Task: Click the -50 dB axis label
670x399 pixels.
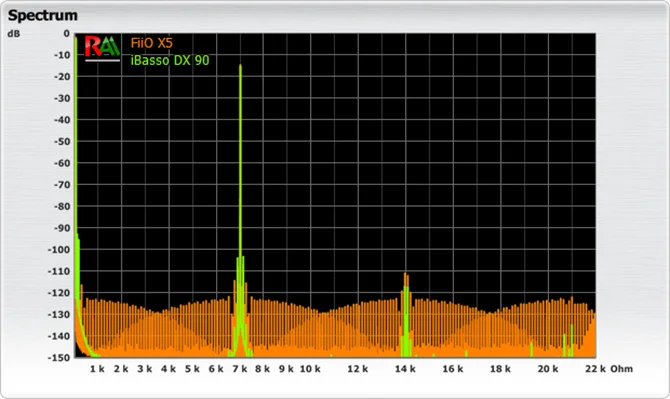Action: 62,141
